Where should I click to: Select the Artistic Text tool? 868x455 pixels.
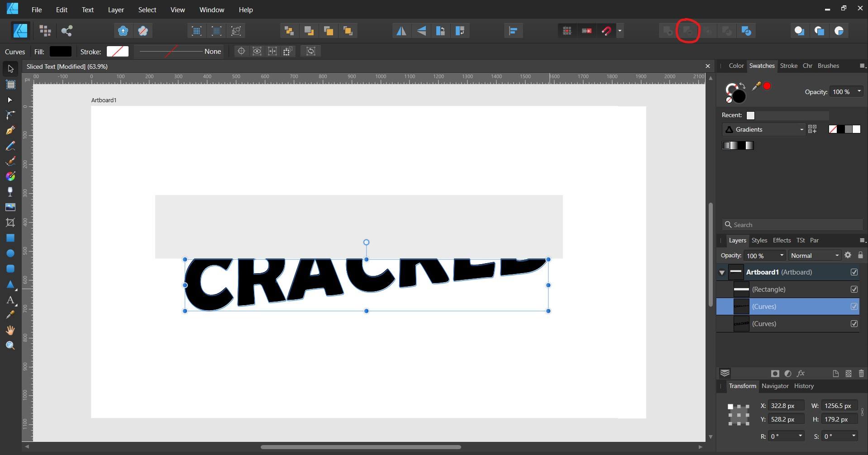point(10,299)
